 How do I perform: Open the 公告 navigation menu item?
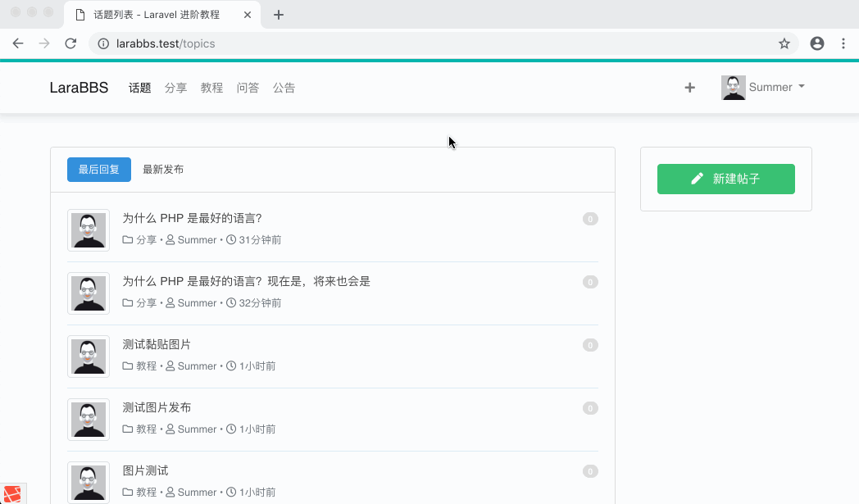click(x=284, y=88)
